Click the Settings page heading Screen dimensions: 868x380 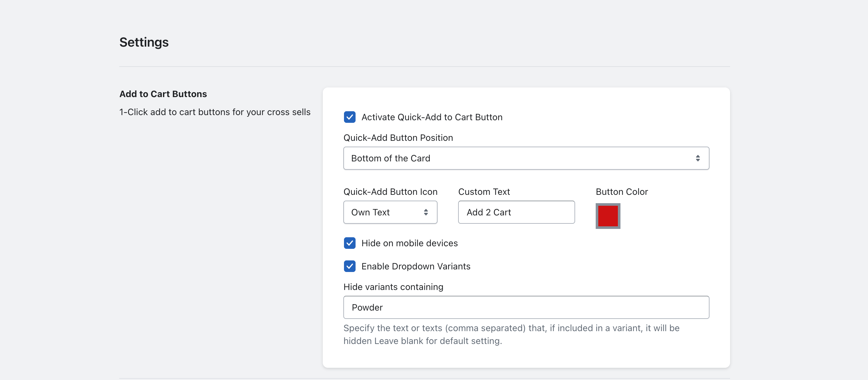[x=144, y=42]
